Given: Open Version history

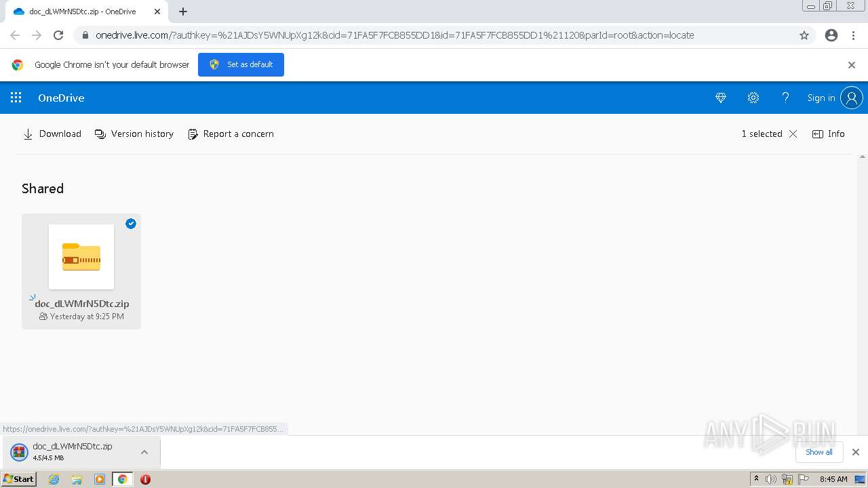Looking at the screenshot, I should pyautogui.click(x=134, y=134).
